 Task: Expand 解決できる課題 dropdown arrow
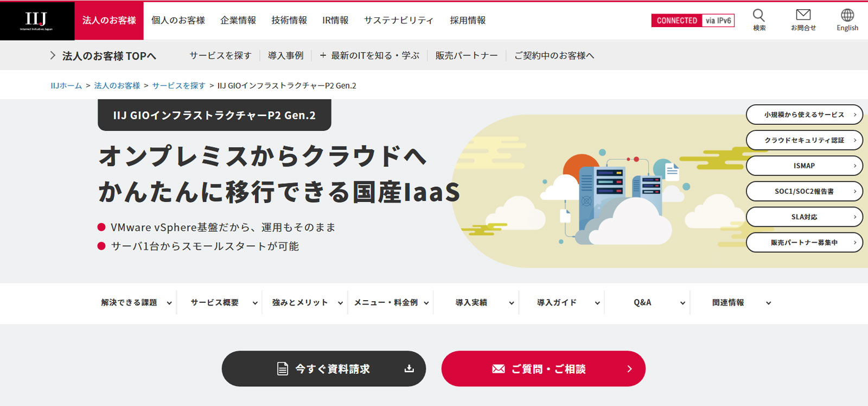169,303
